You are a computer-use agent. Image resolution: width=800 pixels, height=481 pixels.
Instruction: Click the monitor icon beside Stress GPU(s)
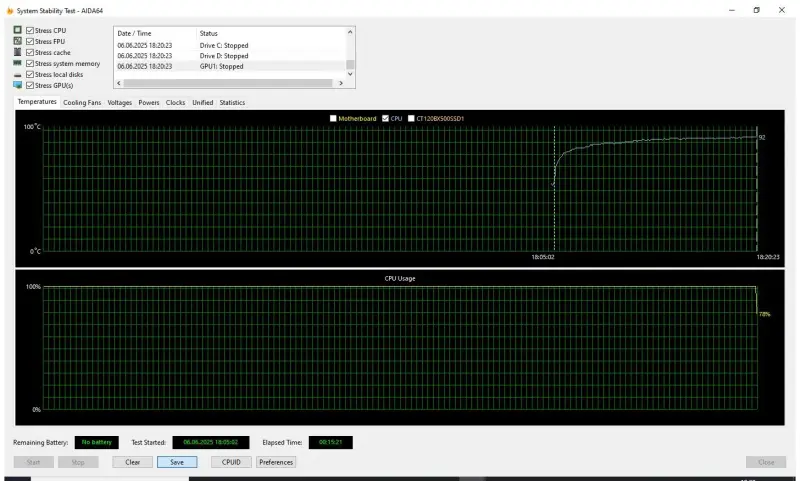tap(17, 85)
